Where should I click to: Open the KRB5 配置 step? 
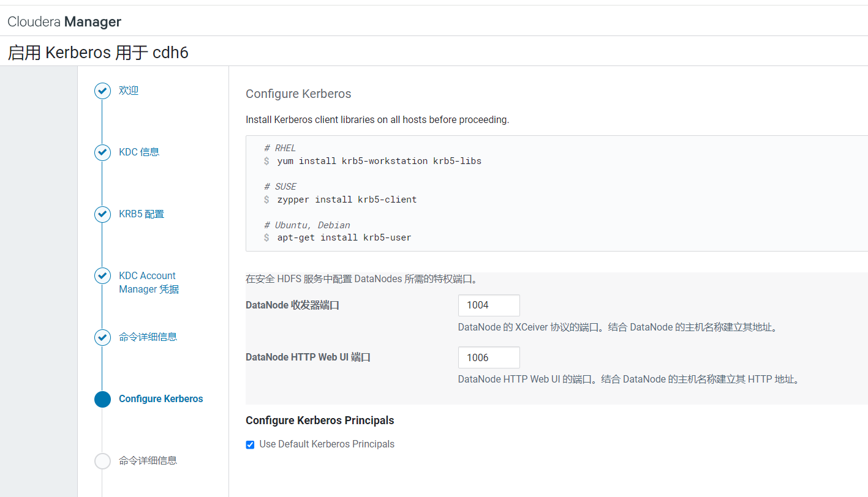pos(142,214)
